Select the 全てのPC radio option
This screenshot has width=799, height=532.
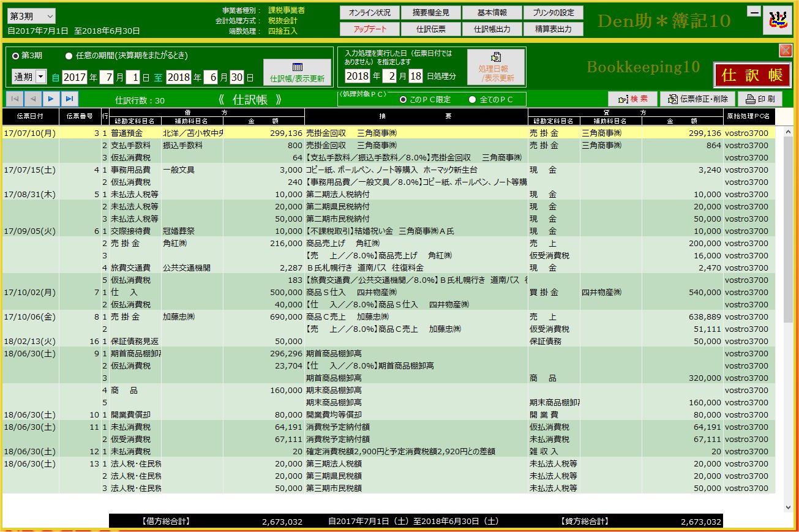point(472,100)
